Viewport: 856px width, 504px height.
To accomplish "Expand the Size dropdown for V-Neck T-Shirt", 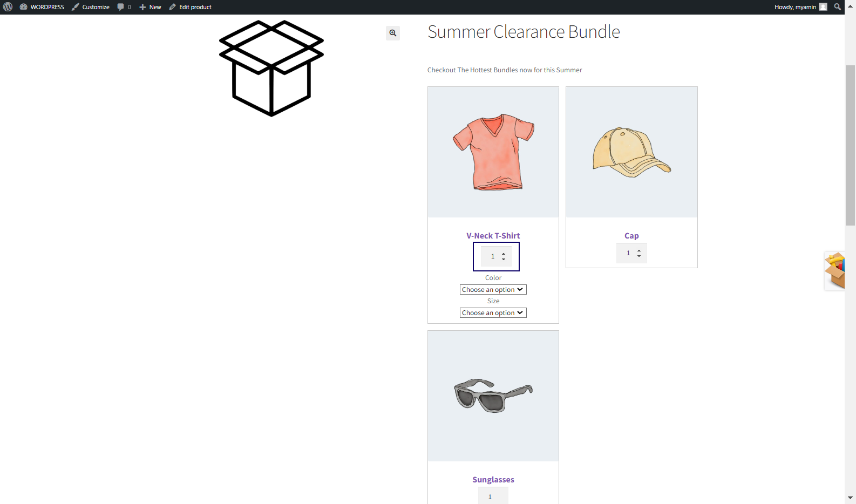I will click(493, 313).
